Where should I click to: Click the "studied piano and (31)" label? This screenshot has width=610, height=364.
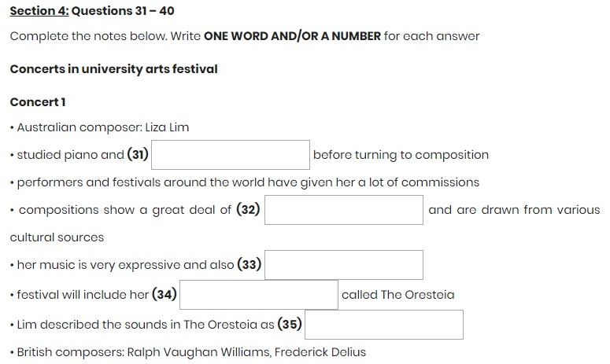pyautogui.click(x=79, y=155)
